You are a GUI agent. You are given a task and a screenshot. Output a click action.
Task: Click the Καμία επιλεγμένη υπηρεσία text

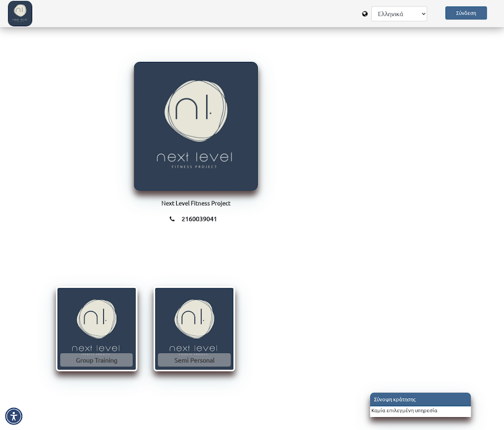coord(405,411)
